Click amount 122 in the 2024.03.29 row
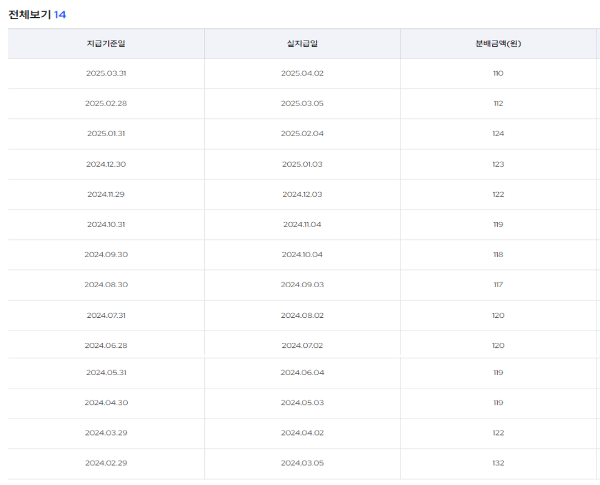The image size is (600, 485). (498, 433)
